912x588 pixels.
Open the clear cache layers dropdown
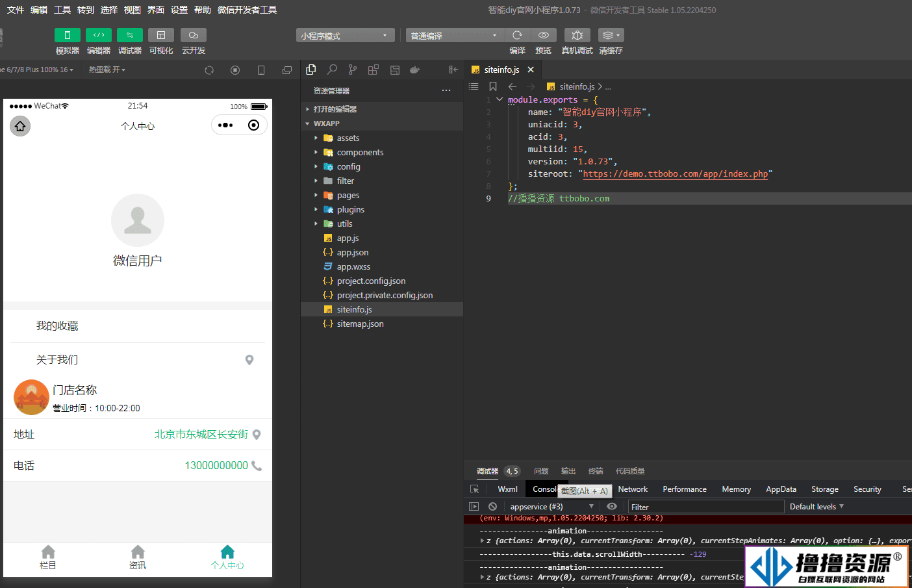pyautogui.click(x=611, y=35)
